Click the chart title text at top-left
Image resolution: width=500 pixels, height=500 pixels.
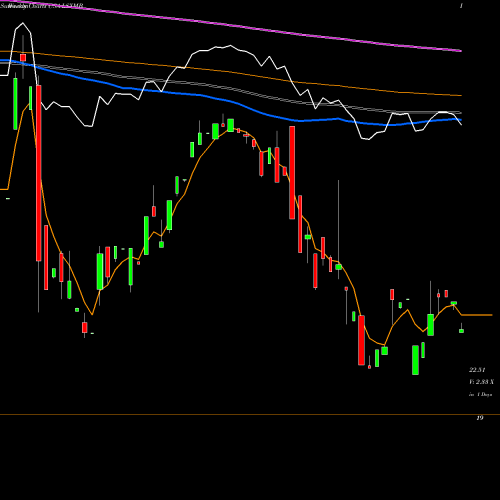coord(42,6)
